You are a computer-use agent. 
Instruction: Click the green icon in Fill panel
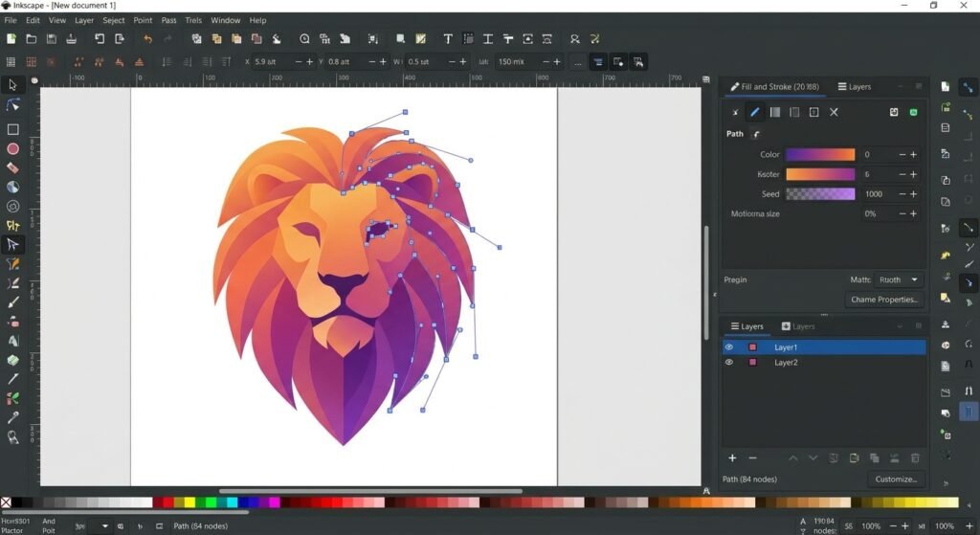click(914, 113)
